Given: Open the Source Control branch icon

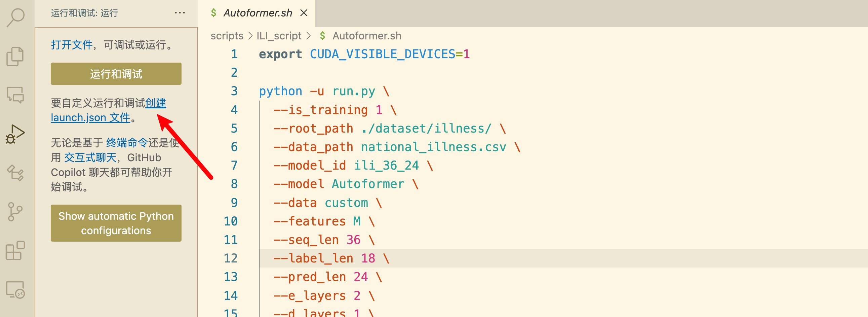Looking at the screenshot, I should [x=15, y=212].
